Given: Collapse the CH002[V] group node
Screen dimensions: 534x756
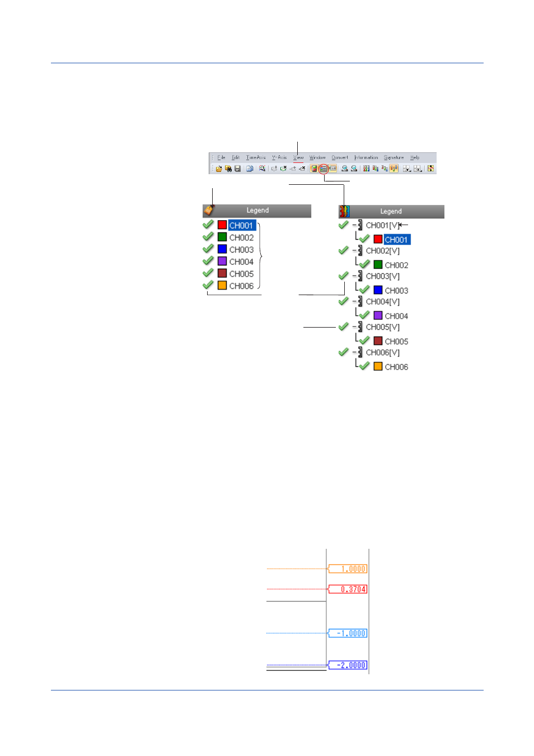Looking at the screenshot, I should [355, 250].
